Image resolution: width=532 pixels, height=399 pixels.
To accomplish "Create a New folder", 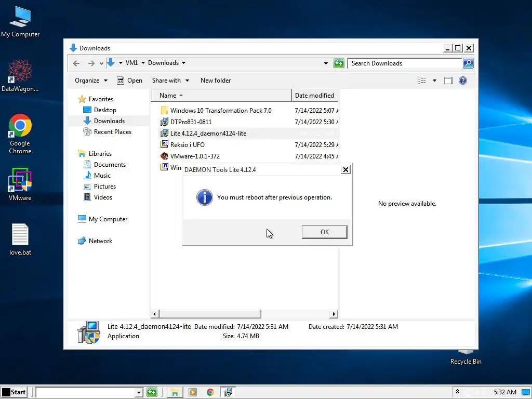I will coord(216,81).
